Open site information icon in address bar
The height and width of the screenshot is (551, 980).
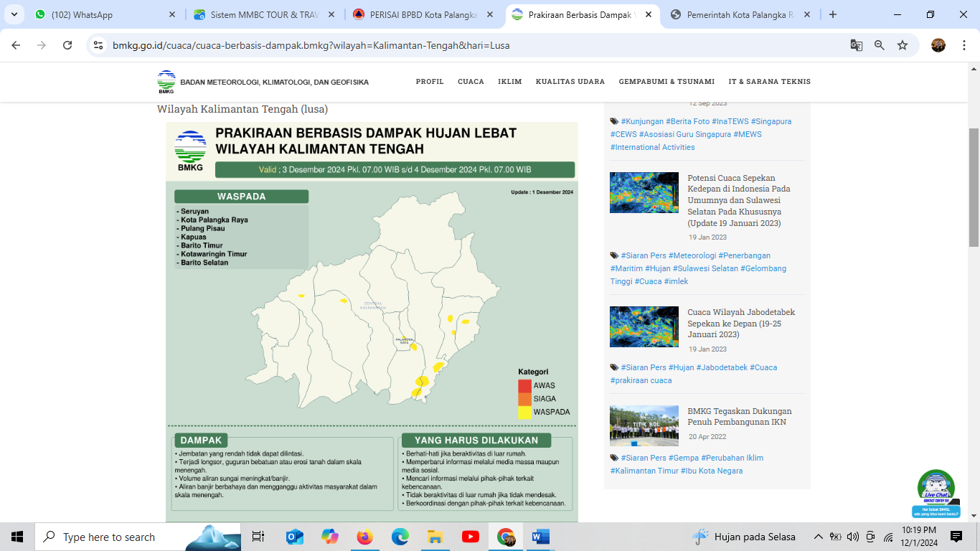coord(99,45)
